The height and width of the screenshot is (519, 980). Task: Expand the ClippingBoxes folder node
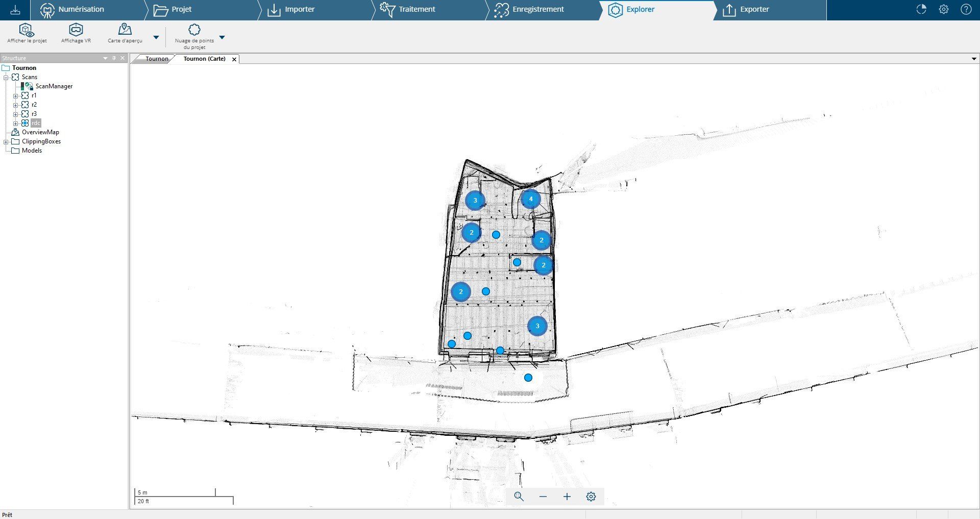pos(6,142)
